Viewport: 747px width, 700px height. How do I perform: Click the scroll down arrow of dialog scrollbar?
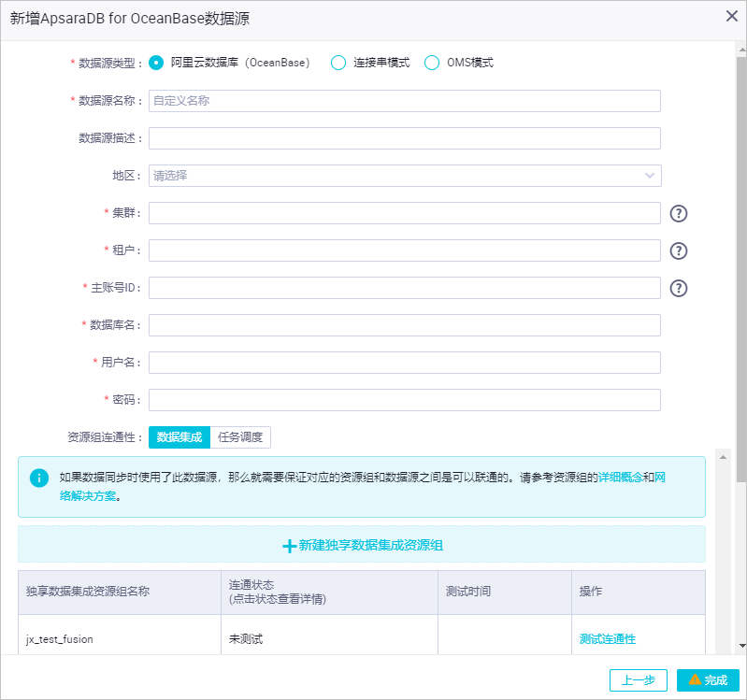(x=741, y=646)
